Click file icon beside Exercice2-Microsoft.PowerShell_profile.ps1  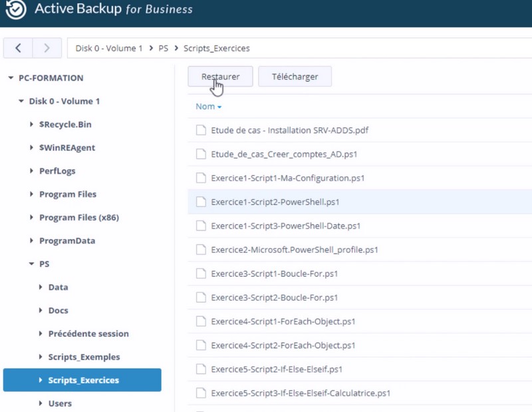pyautogui.click(x=201, y=250)
